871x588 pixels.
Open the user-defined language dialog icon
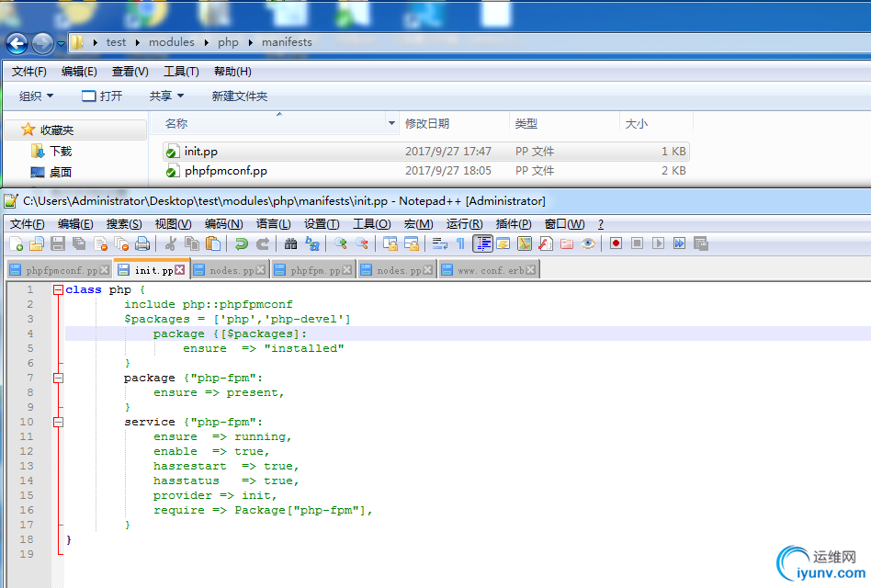(503, 243)
